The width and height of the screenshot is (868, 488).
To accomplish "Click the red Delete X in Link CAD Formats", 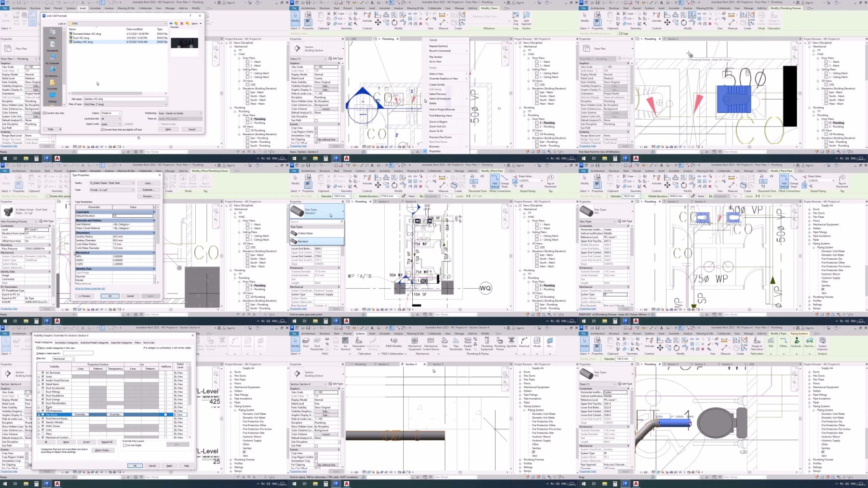I will coord(182,24).
